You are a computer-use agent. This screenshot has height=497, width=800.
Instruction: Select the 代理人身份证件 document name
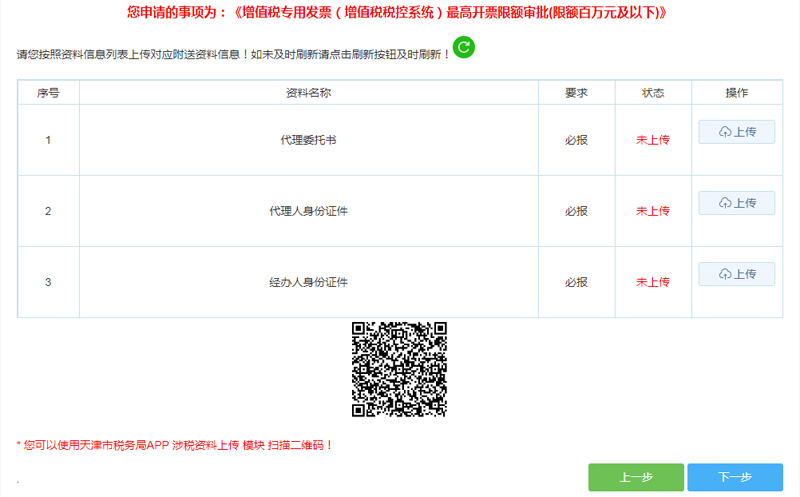click(x=308, y=211)
